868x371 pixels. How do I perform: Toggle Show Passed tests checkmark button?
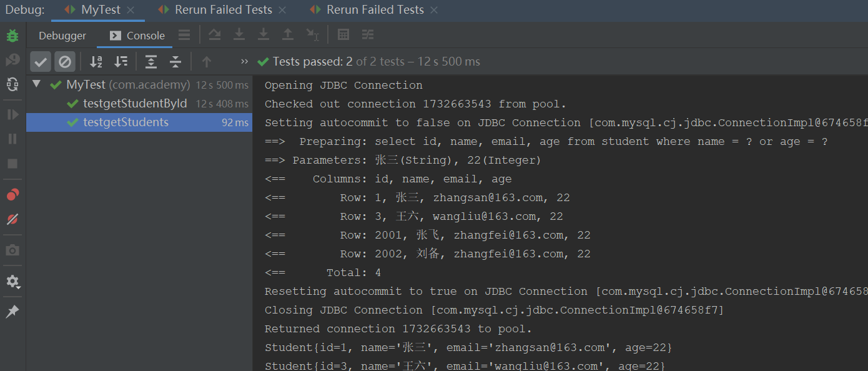click(41, 61)
